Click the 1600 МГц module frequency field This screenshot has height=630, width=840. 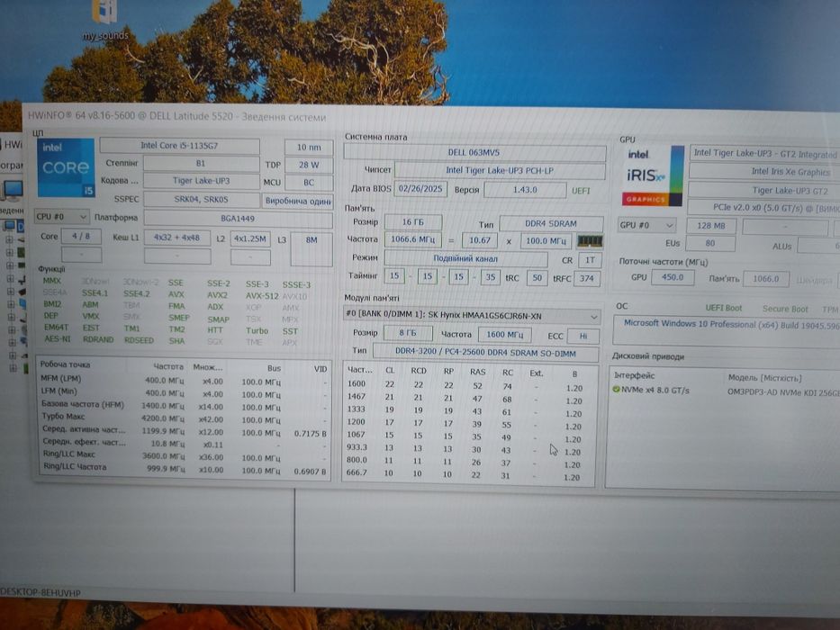point(505,334)
